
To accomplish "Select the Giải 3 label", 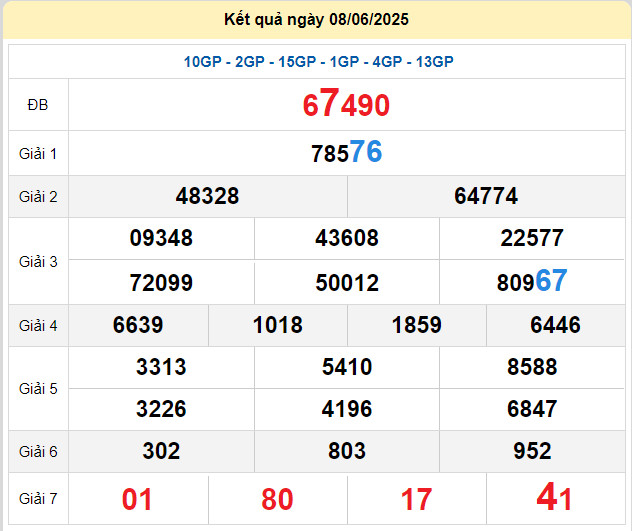I will click(38, 262).
